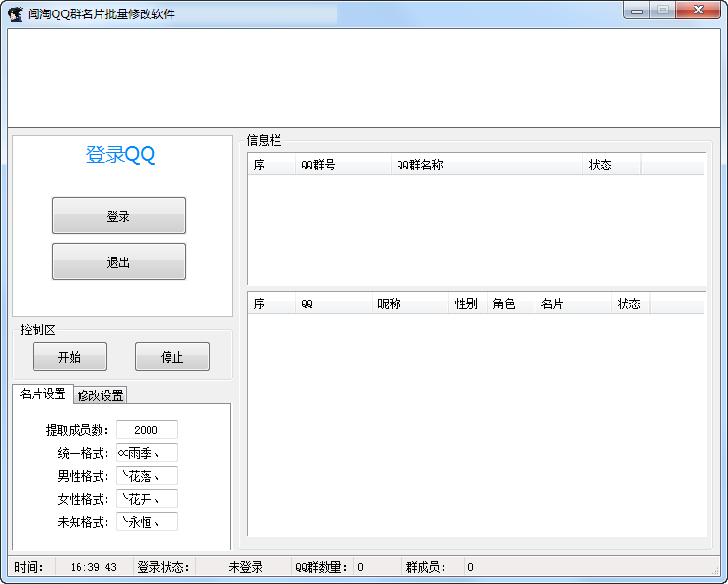728x584 pixels.
Task: Sort by the QQ群名称 column header
Action: click(487, 165)
